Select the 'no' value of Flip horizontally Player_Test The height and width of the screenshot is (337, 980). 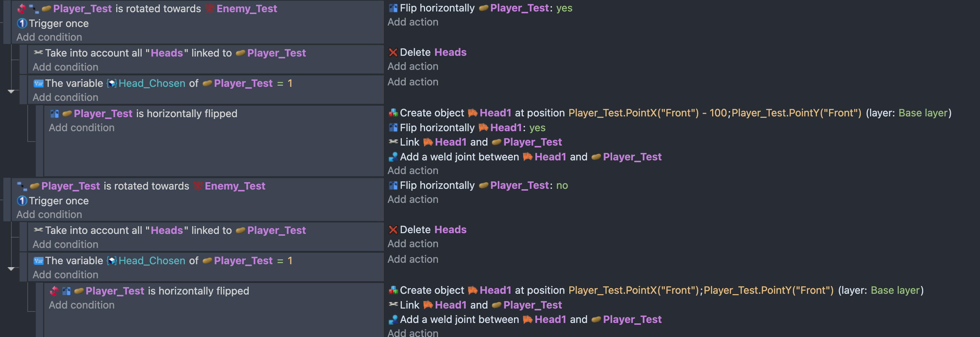(562, 185)
